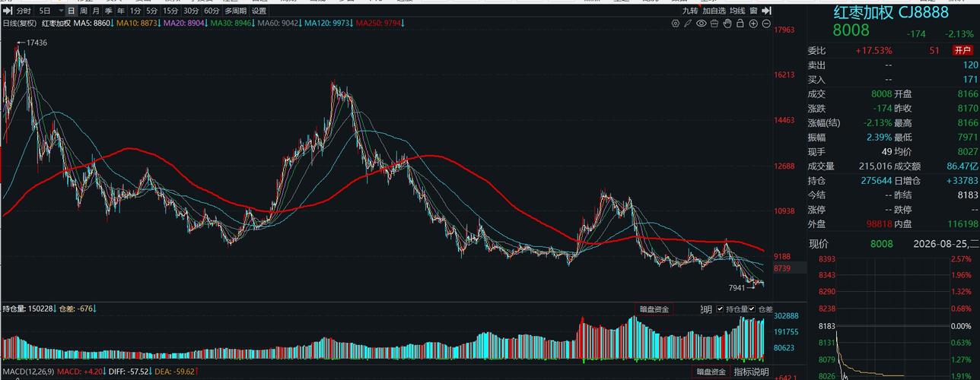Click the 日线(复权) label

click(x=20, y=24)
